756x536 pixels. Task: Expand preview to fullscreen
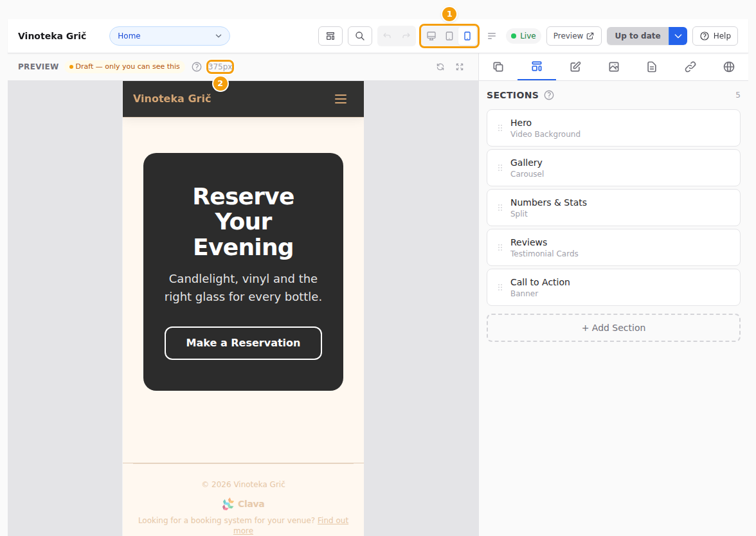(x=460, y=67)
